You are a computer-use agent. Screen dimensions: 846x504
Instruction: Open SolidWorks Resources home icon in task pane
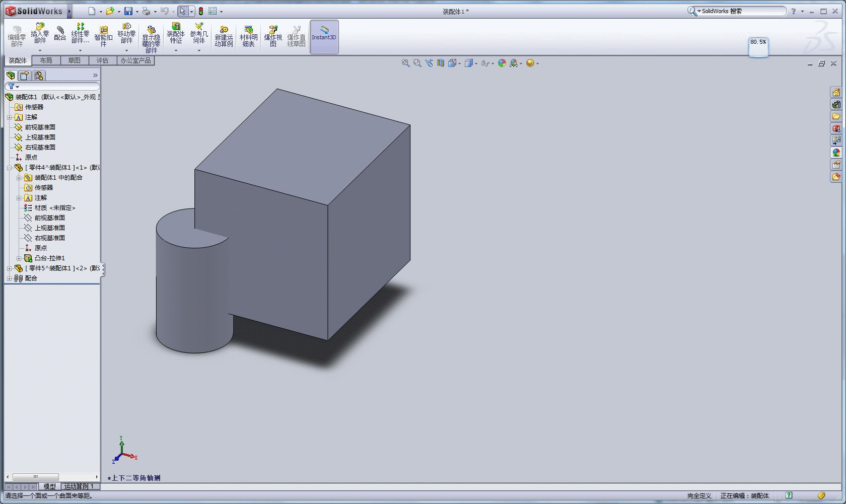tap(836, 92)
